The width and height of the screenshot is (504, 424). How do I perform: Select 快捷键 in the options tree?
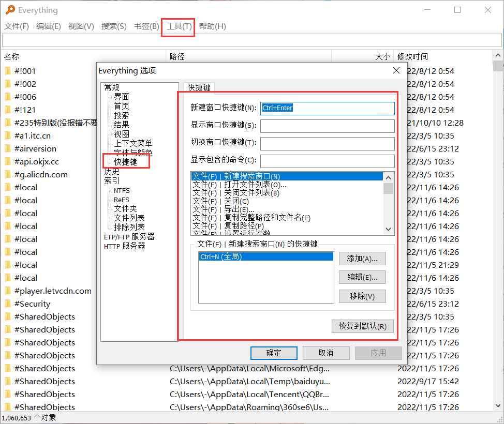(x=126, y=162)
